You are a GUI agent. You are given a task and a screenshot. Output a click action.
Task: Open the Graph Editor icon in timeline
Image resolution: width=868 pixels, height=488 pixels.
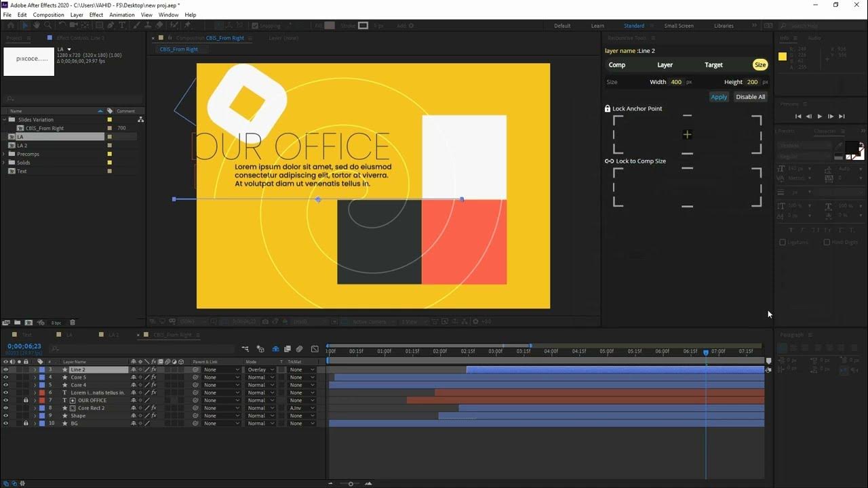tap(314, 348)
